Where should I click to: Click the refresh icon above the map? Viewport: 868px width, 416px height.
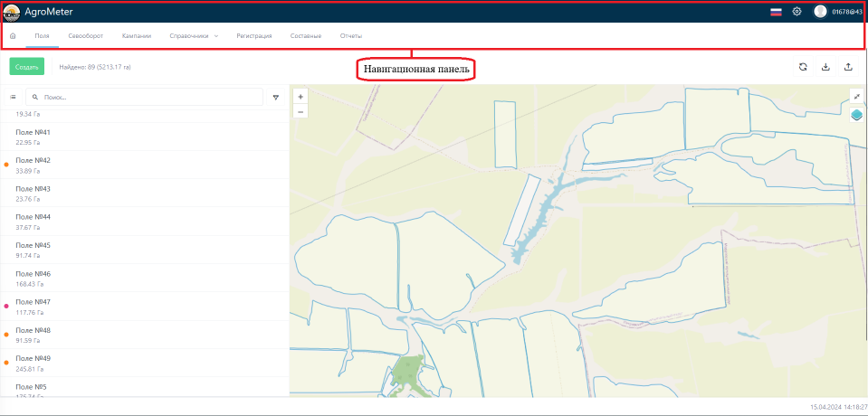point(802,67)
